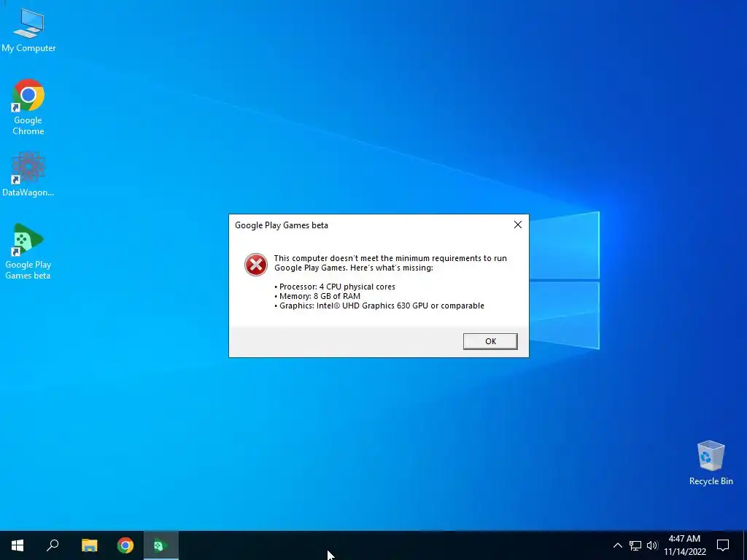Select the DataWagon desktop shortcut

coord(28,174)
